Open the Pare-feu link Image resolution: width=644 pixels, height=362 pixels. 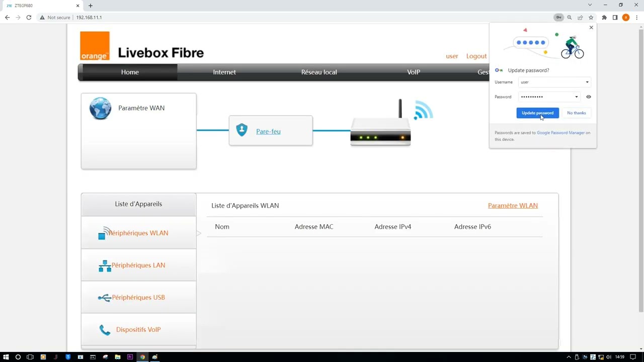tap(268, 132)
